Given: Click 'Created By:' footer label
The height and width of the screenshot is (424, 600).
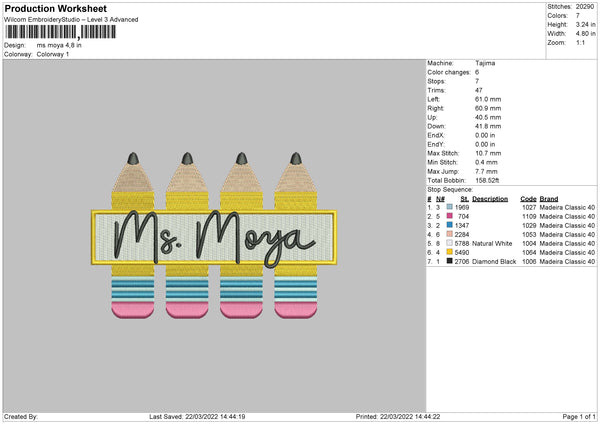Looking at the screenshot, I should point(21,417).
